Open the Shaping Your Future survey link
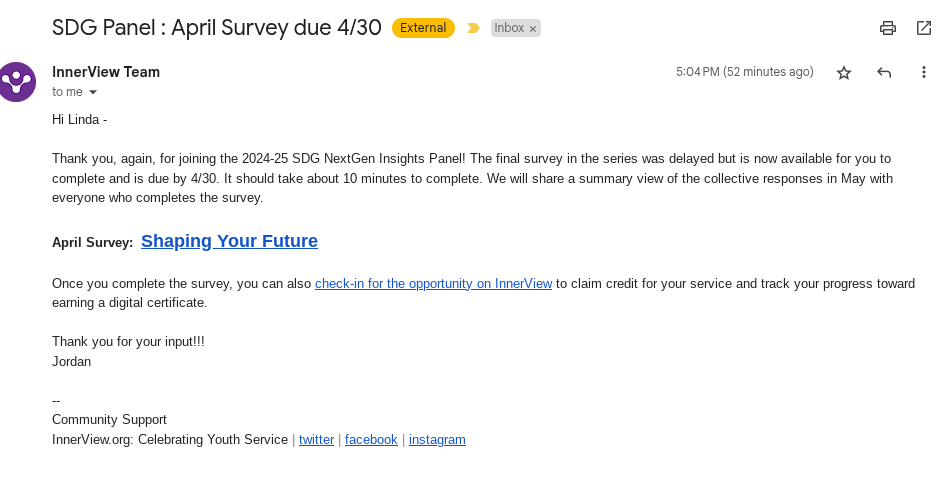 coord(229,241)
